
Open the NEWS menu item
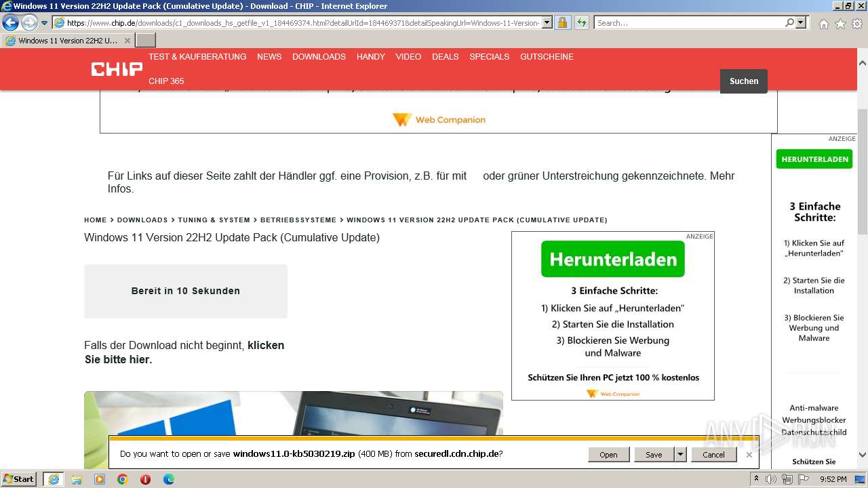(269, 57)
